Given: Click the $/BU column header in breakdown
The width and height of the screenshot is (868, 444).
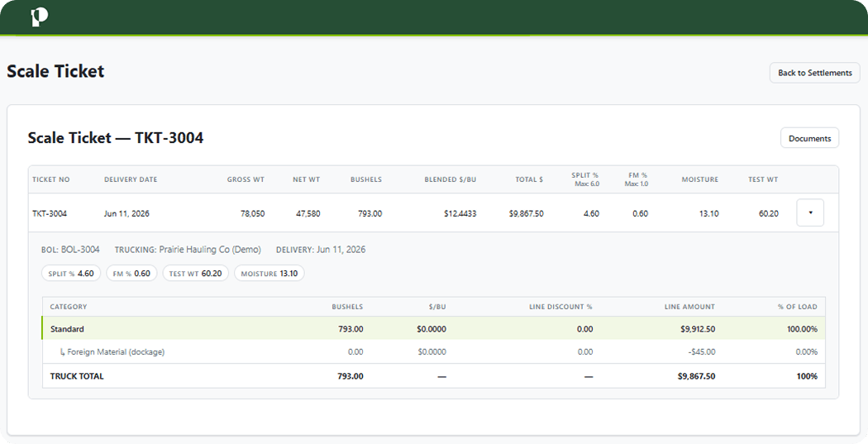Looking at the screenshot, I should pos(436,307).
